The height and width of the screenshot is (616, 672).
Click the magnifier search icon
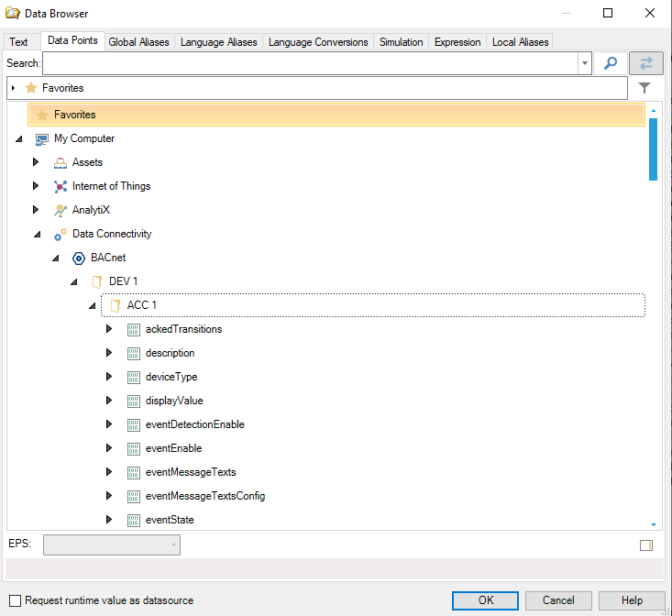610,63
